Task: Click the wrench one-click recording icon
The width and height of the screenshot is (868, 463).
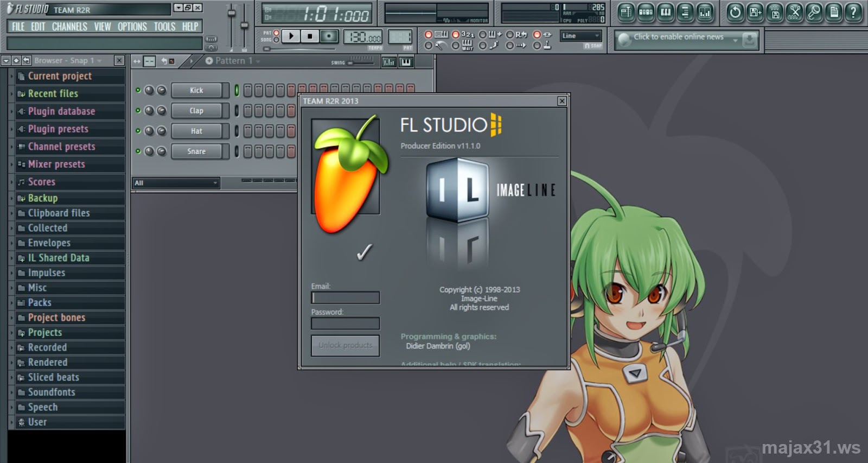Action: 814,12
